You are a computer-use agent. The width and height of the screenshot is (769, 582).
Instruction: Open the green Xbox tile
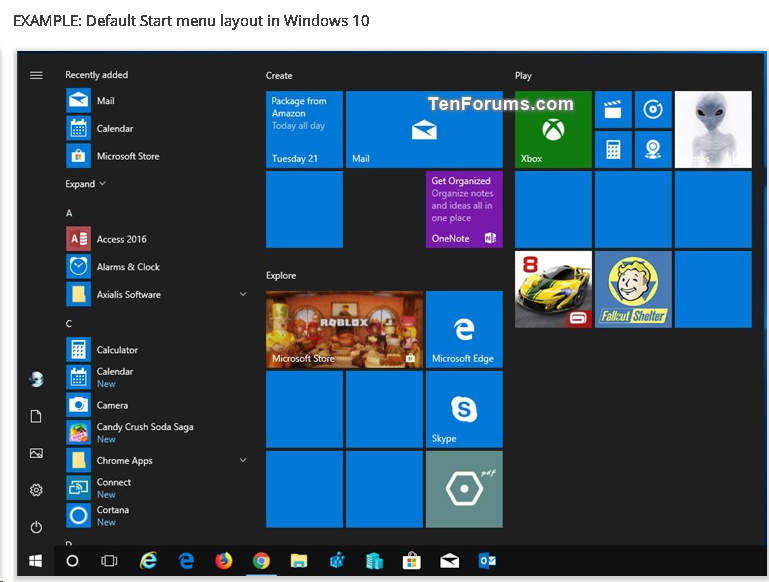(553, 129)
